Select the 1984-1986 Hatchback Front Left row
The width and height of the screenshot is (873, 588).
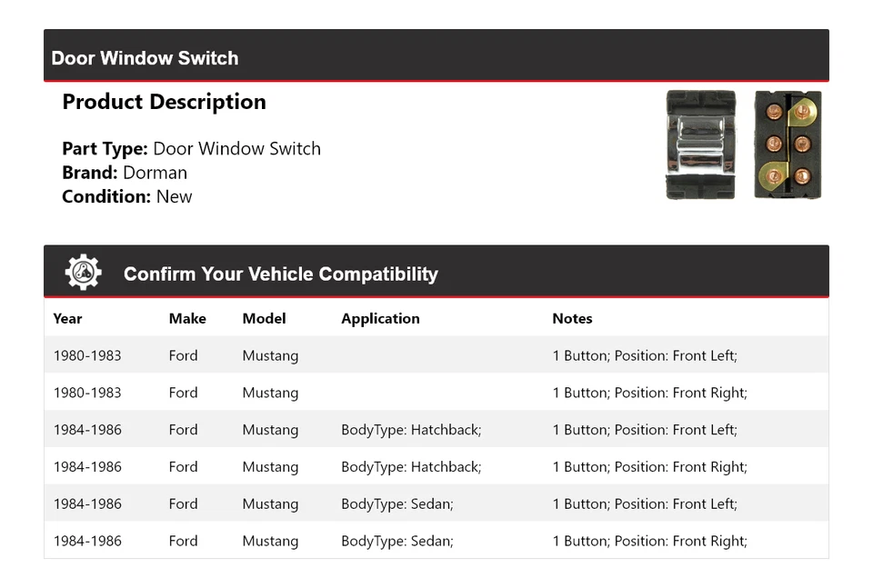(436, 430)
